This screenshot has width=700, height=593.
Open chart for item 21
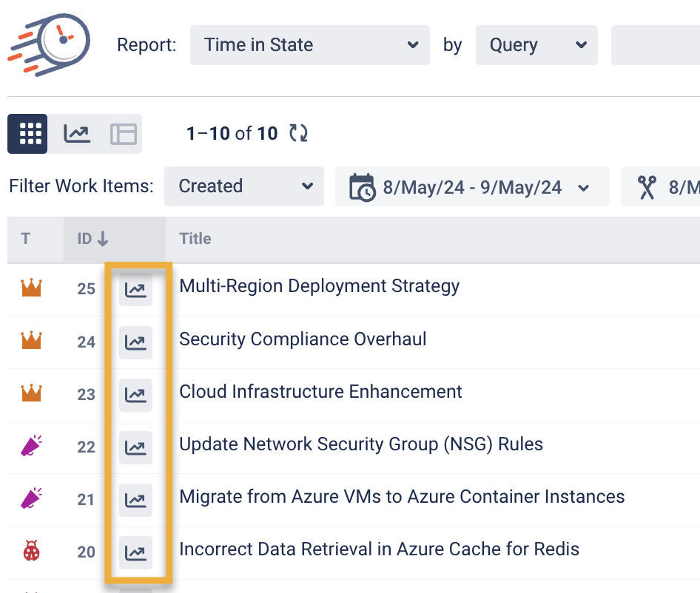tap(135, 499)
